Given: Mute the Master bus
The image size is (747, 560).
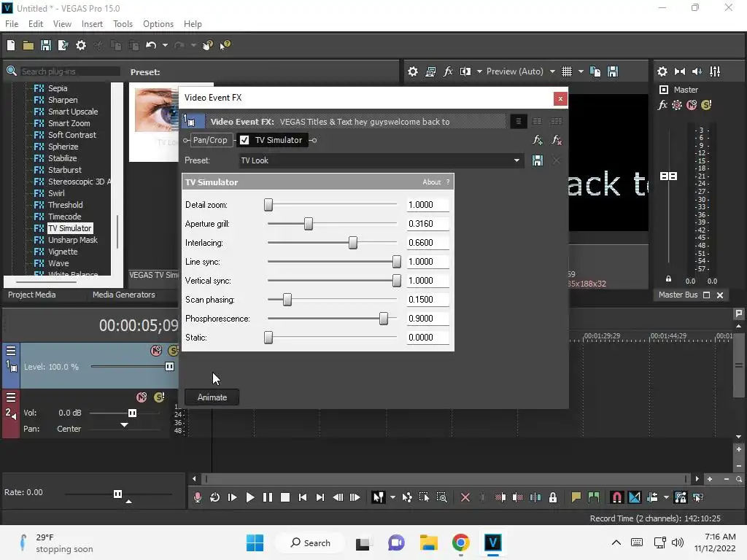Looking at the screenshot, I should click(x=692, y=105).
